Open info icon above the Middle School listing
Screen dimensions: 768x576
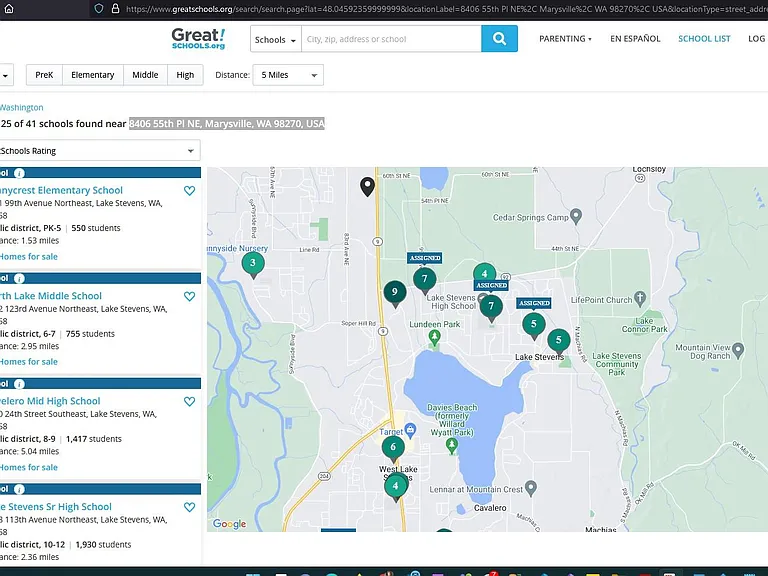click(x=19, y=279)
